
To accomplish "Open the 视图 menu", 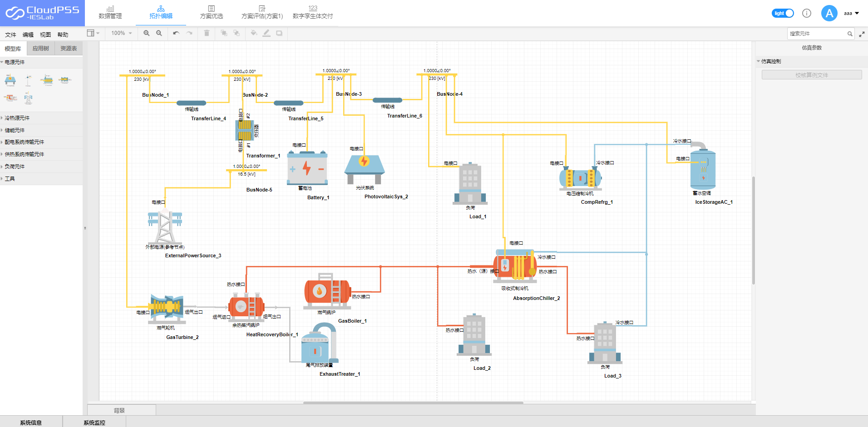I will click(45, 34).
